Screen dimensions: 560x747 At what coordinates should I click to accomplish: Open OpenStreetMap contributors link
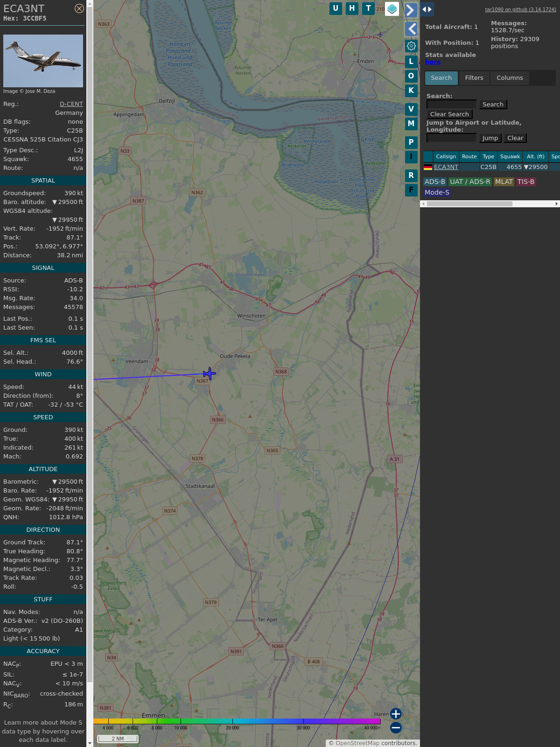click(x=357, y=743)
